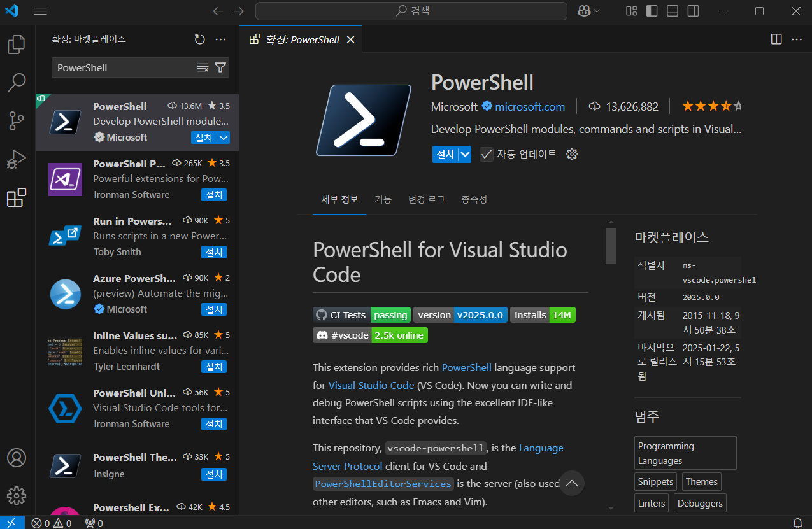Select the Debuggers category tag
The width and height of the screenshot is (812, 529).
coord(700,503)
